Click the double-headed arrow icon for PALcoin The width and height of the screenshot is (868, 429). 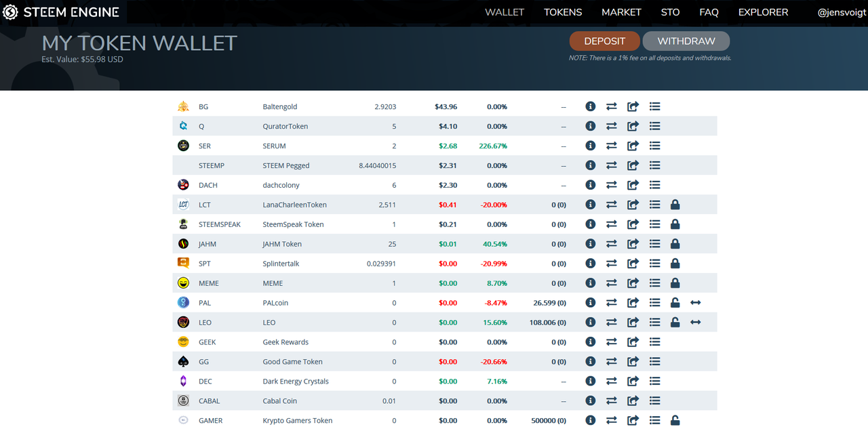tap(696, 303)
